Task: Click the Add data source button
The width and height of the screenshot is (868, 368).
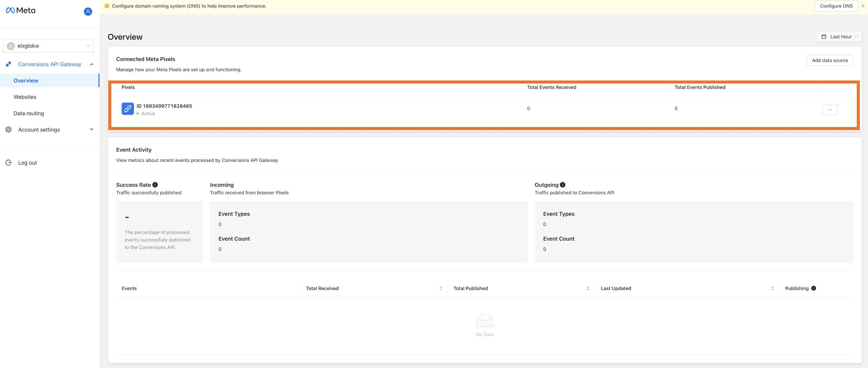Action: pyautogui.click(x=830, y=61)
